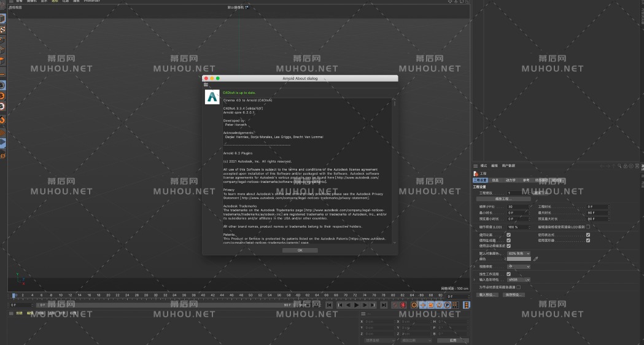
Task: Click the Play forward button
Action: (356, 305)
